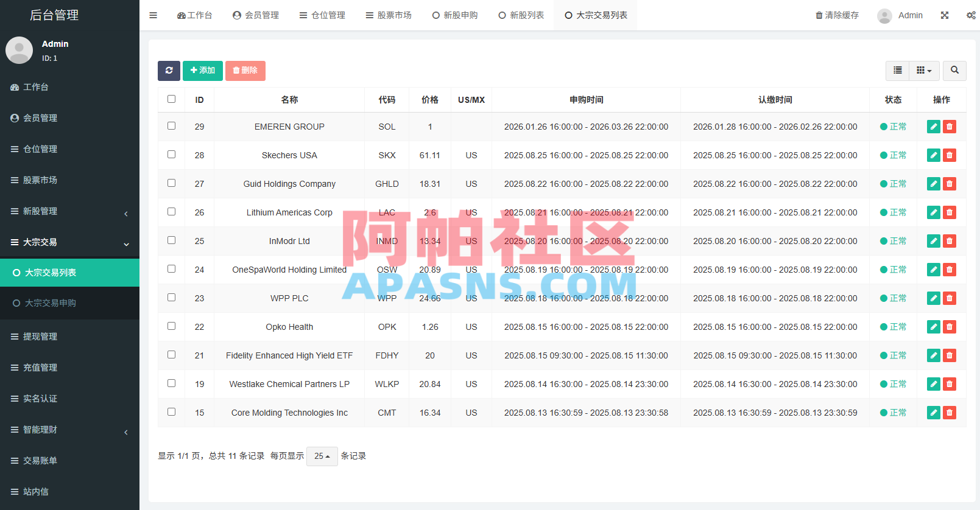Screen dimensions: 980x510
Task: Check the box for row ID 22
Action: point(171,326)
